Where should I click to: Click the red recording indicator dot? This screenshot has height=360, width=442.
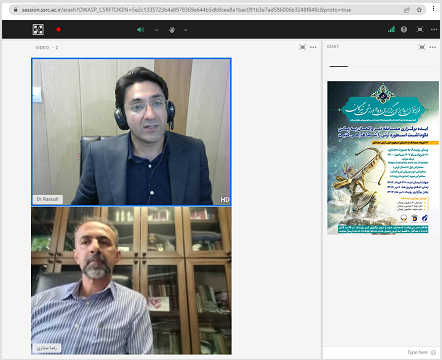point(59,30)
